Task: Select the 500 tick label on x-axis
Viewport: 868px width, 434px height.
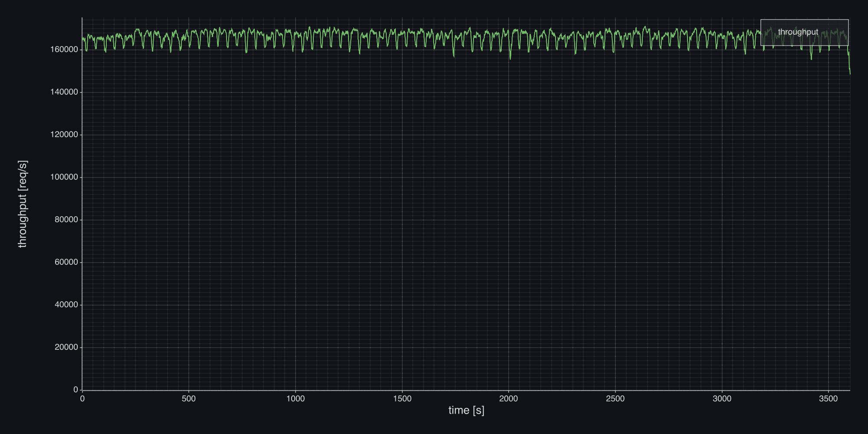Action: click(x=189, y=399)
